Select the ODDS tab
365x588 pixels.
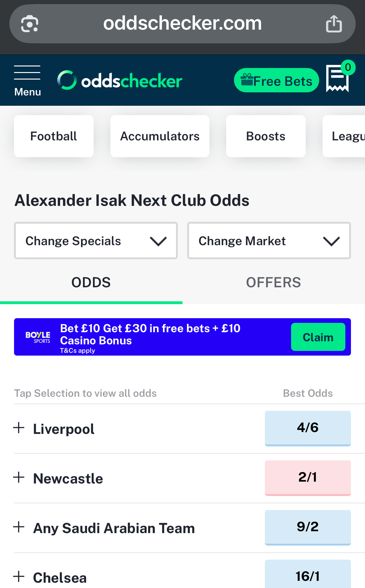tap(91, 282)
